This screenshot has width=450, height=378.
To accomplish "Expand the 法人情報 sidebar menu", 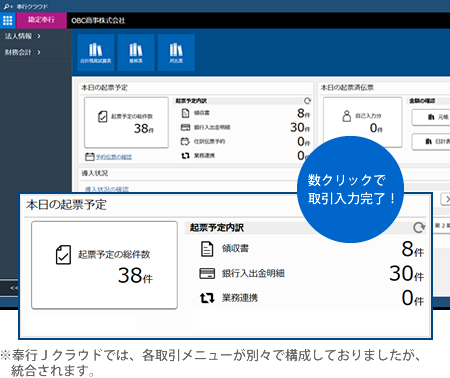I will [x=23, y=36].
